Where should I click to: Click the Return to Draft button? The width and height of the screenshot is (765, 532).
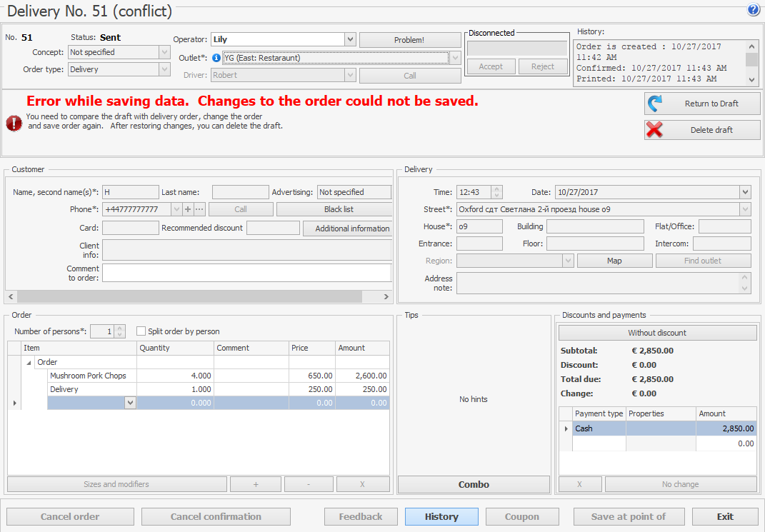pyautogui.click(x=701, y=104)
